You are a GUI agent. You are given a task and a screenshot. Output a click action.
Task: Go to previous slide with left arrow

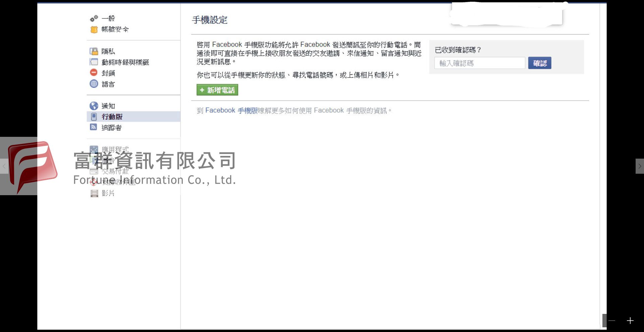pyautogui.click(x=4, y=166)
